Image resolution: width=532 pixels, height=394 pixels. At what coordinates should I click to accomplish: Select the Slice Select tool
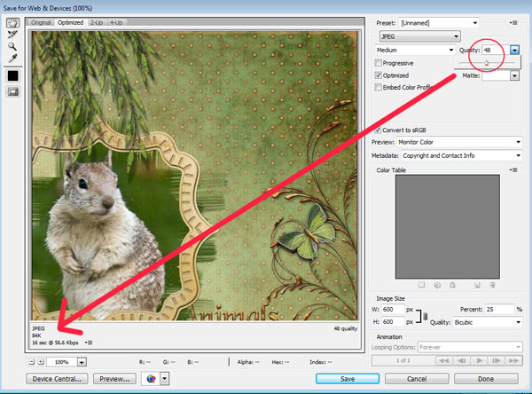pos(12,33)
